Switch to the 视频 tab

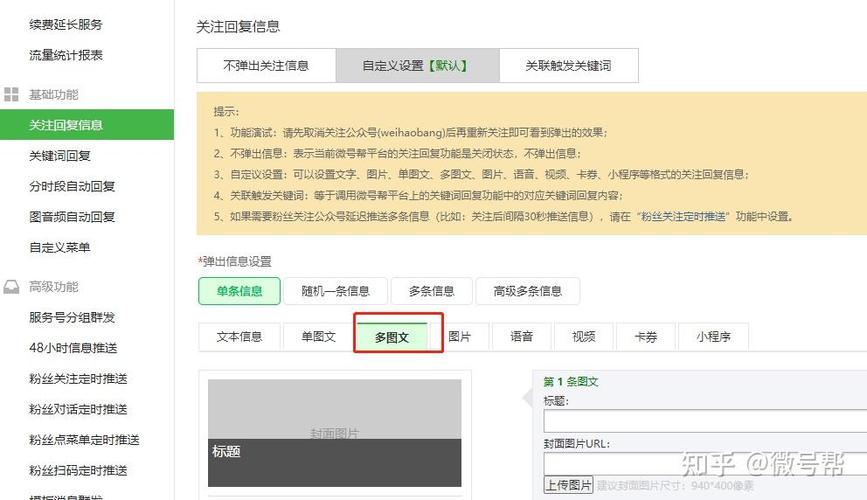tap(583, 336)
